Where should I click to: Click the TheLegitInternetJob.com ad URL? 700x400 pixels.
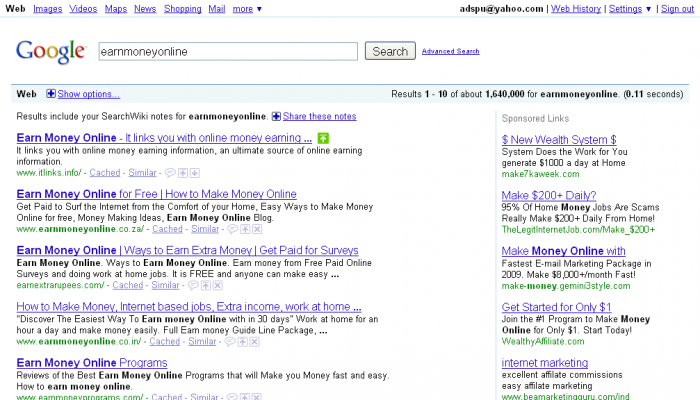(x=579, y=230)
